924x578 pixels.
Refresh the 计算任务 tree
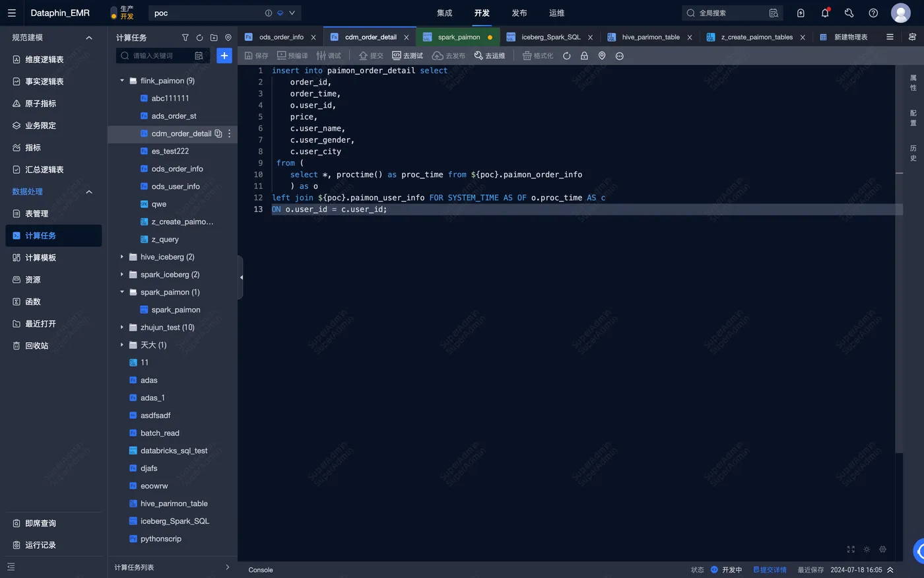pyautogui.click(x=199, y=38)
